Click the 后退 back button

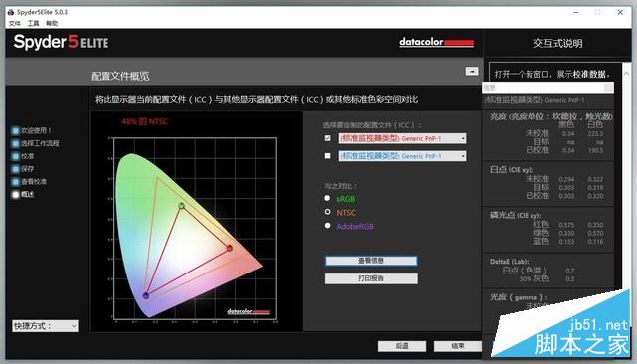coord(402,346)
